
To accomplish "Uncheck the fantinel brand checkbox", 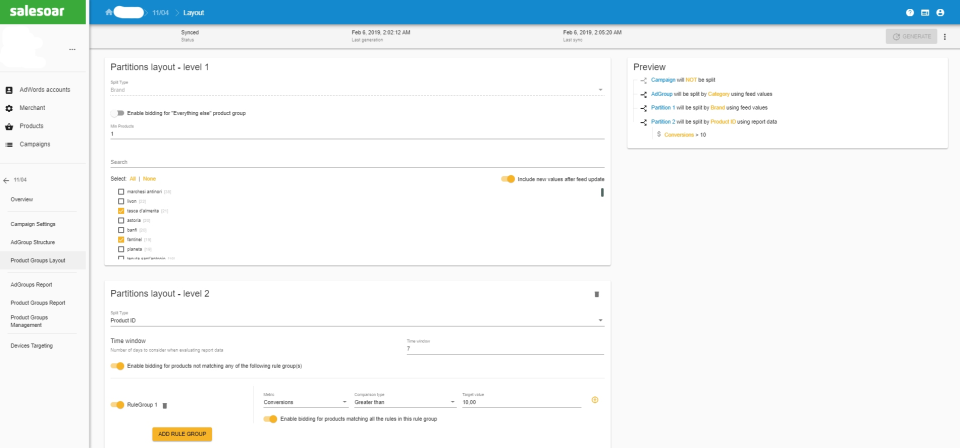I will pyautogui.click(x=121, y=239).
